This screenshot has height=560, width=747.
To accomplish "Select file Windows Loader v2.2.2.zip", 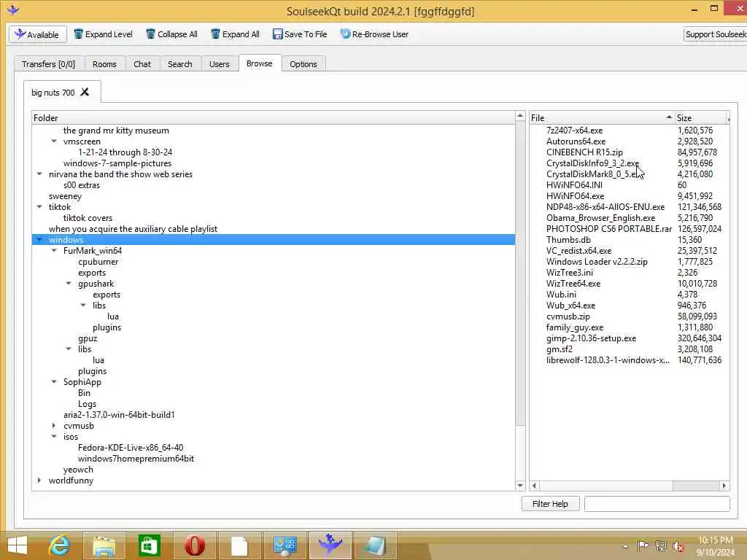I will 597,262.
